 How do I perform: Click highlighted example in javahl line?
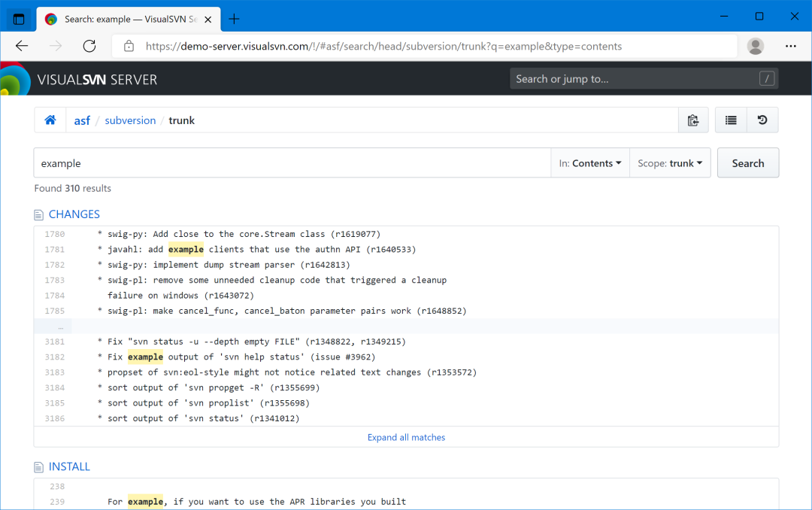tap(186, 250)
